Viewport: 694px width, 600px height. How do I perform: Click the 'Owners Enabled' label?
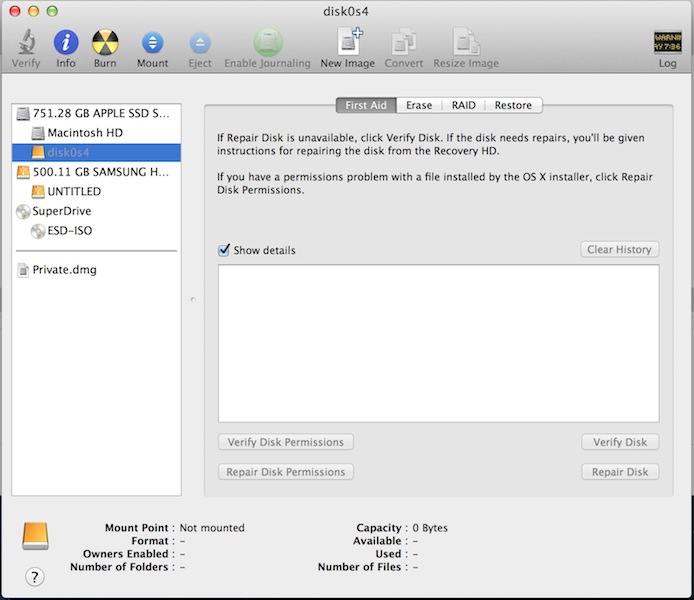tap(126, 554)
